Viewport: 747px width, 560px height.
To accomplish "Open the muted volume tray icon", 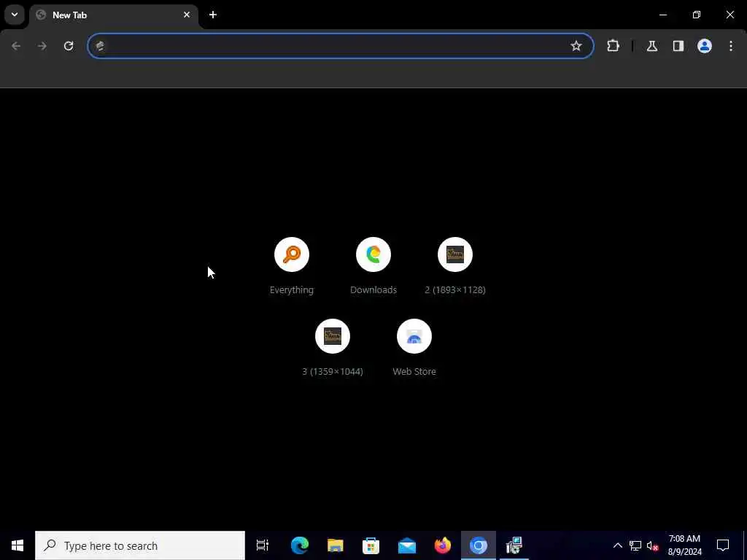I will click(652, 545).
